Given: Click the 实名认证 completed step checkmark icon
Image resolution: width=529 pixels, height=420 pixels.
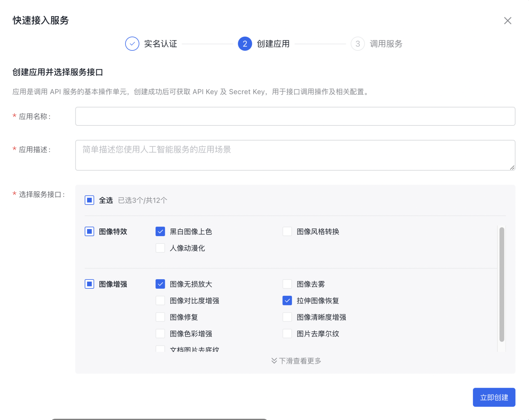Looking at the screenshot, I should (x=132, y=44).
